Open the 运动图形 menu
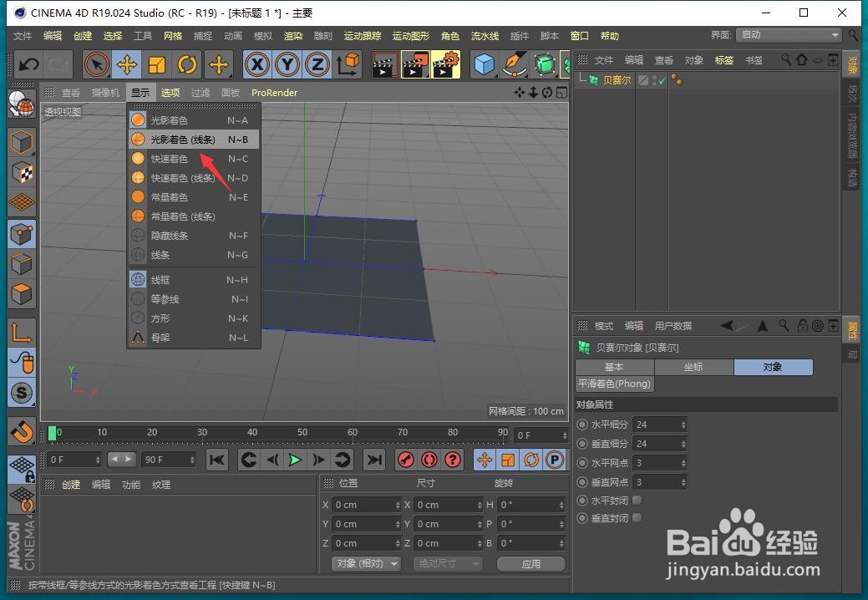The image size is (868, 600). [x=411, y=36]
